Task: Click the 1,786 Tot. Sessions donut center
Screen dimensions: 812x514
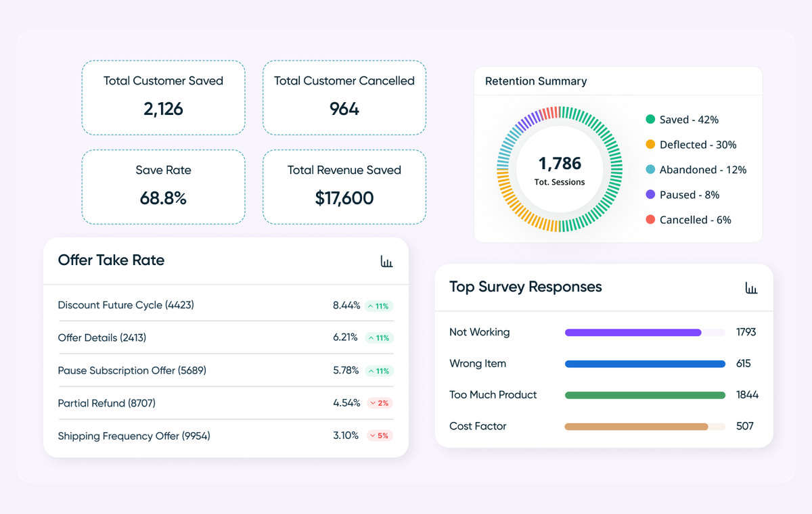Action: coord(560,169)
